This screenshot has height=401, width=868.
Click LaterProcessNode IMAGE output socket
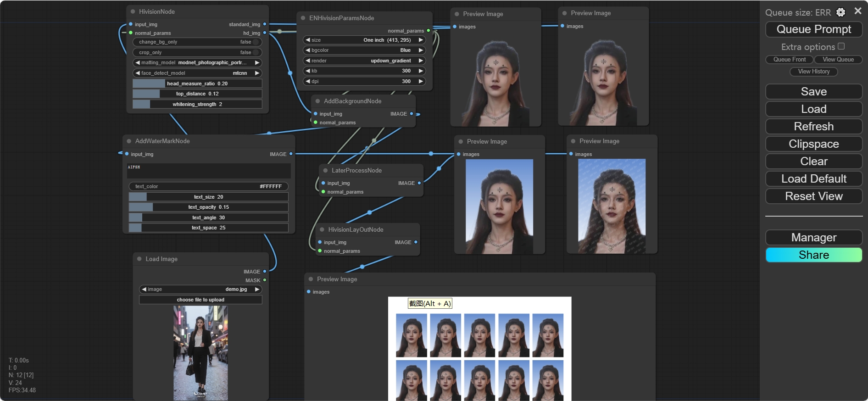(x=419, y=183)
